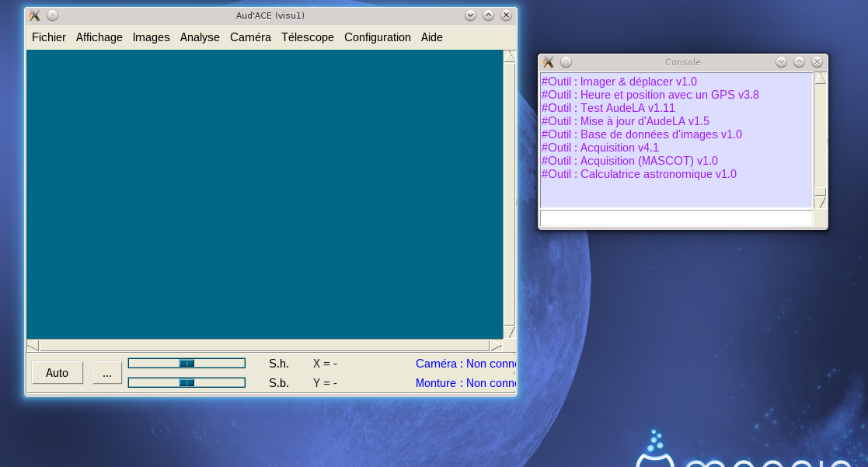The image size is (868, 467).
Task: Click the Console command input field
Action: pyautogui.click(x=677, y=218)
